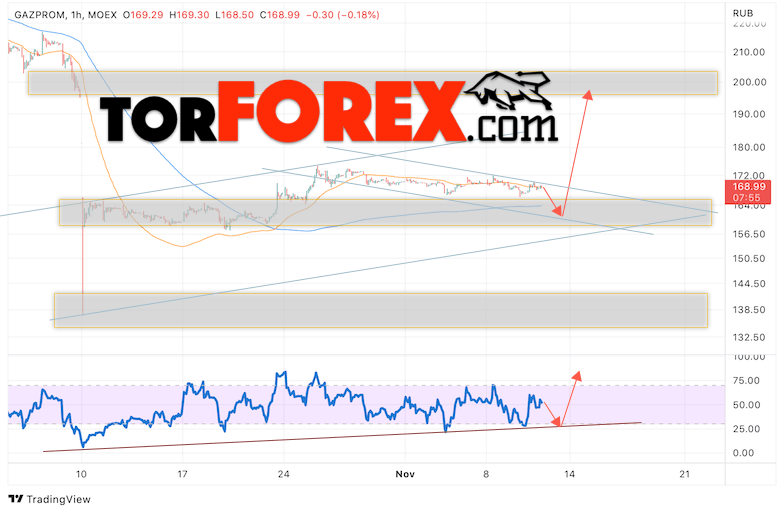Click the 50.00 RSI axis label
Image resolution: width=784 pixels, height=513 pixels.
746,404
